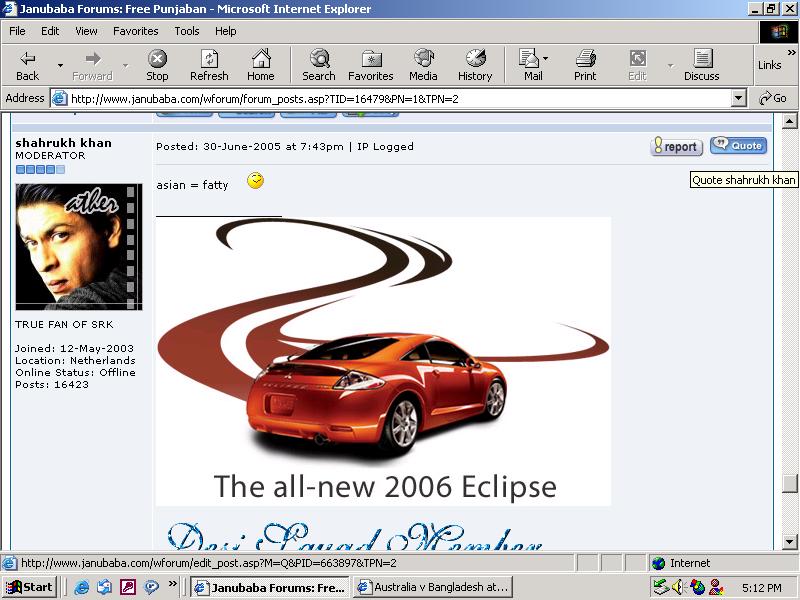Click the 'IP Logged' text
Viewport: 800px width, 600px height.
coord(385,146)
